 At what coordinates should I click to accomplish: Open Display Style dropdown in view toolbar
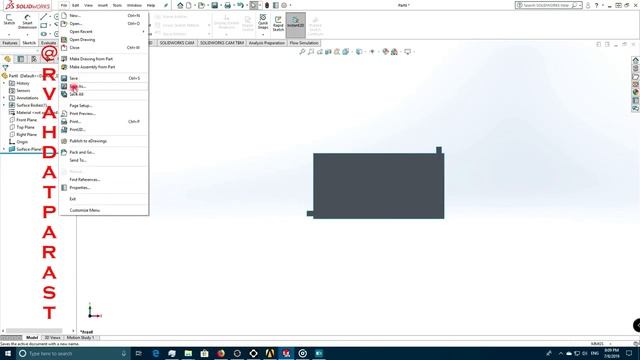click(360, 52)
